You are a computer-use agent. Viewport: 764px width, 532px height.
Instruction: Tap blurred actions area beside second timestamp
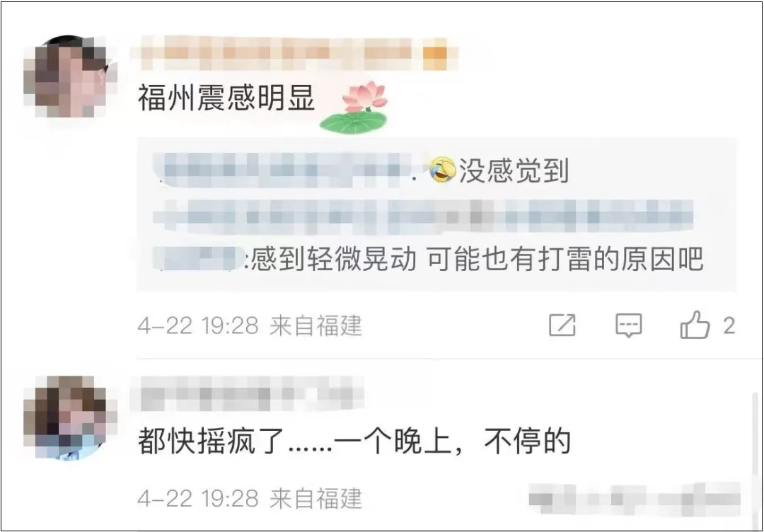tap(635, 499)
